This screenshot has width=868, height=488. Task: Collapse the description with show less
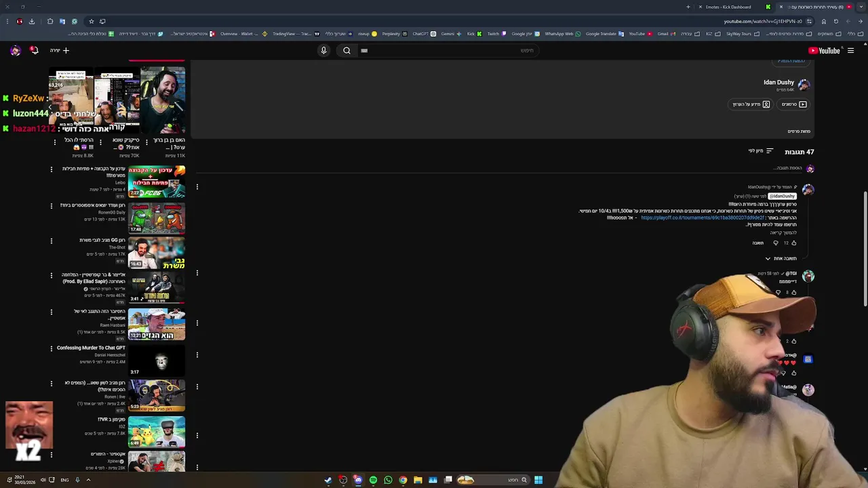pos(799,131)
